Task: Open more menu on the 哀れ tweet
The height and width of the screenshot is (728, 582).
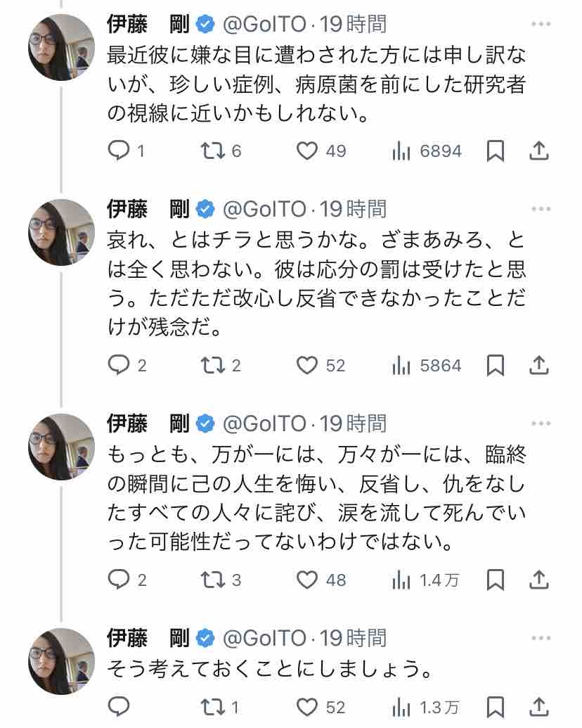Action: pos(541,210)
